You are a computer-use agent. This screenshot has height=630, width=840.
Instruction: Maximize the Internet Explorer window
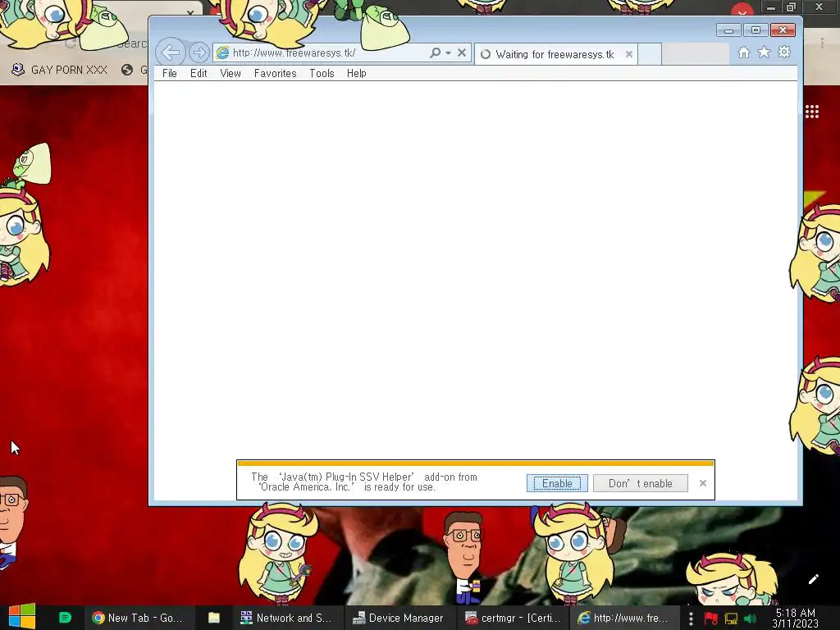tap(756, 30)
